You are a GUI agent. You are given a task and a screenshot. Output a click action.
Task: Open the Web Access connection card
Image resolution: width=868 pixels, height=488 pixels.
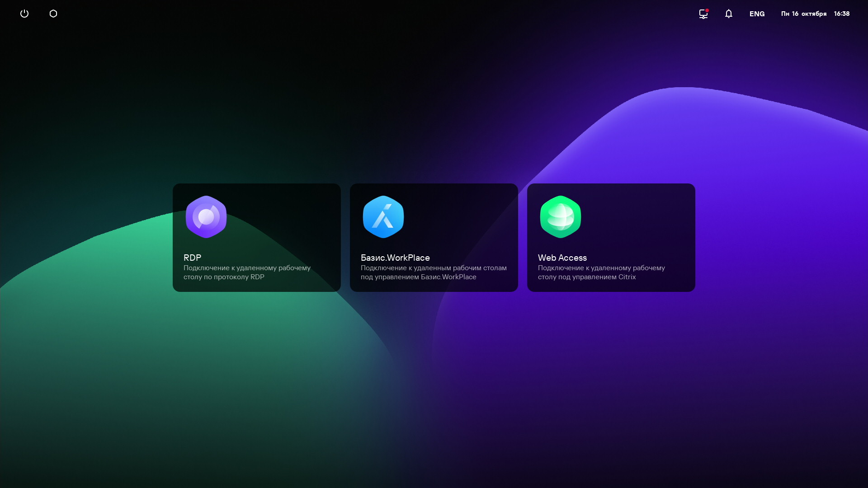click(633, 226)
